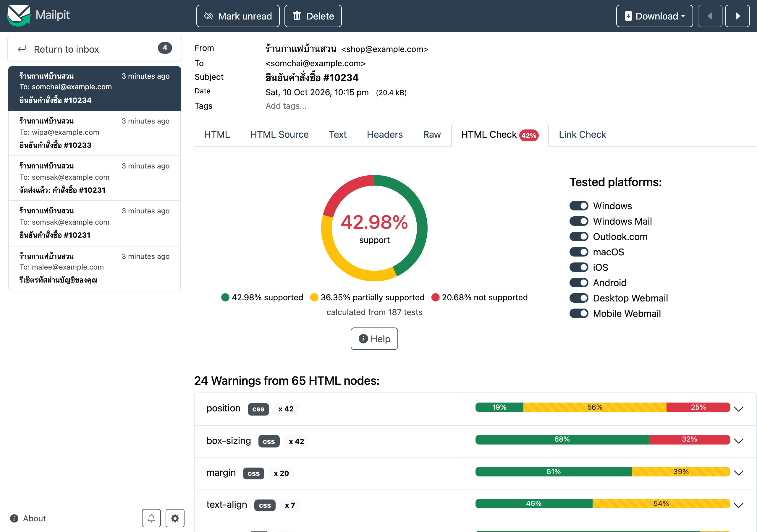Open the Link Check tab

(582, 134)
